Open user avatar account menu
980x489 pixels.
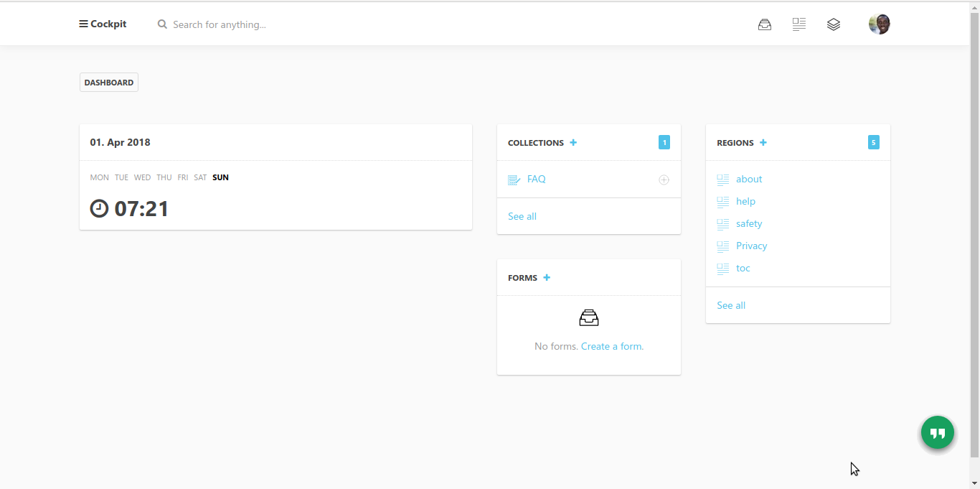coord(879,24)
